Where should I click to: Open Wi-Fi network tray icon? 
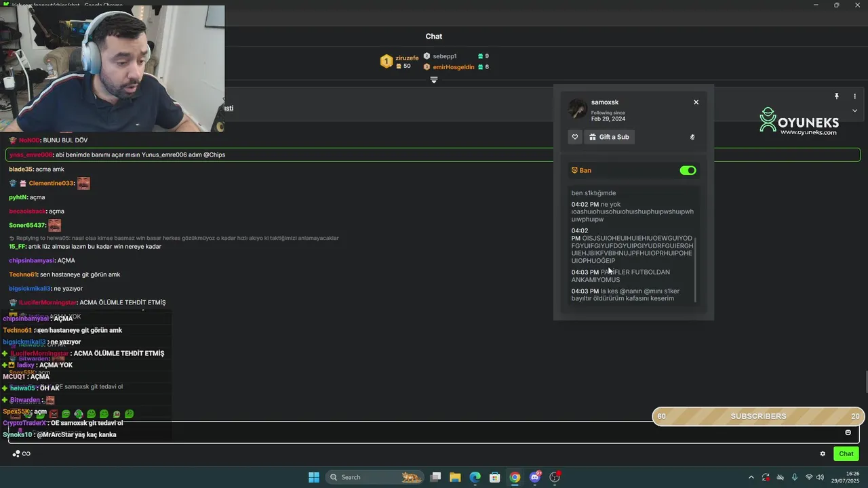coord(808,477)
